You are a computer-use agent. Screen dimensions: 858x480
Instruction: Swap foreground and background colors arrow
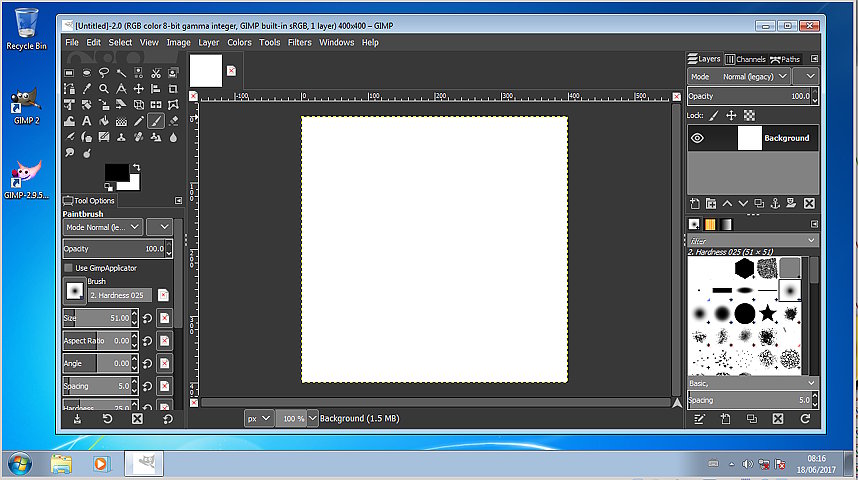click(x=136, y=167)
